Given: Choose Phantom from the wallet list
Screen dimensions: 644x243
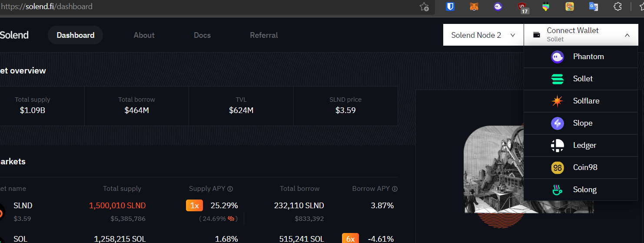Looking at the screenshot, I should tap(581, 57).
